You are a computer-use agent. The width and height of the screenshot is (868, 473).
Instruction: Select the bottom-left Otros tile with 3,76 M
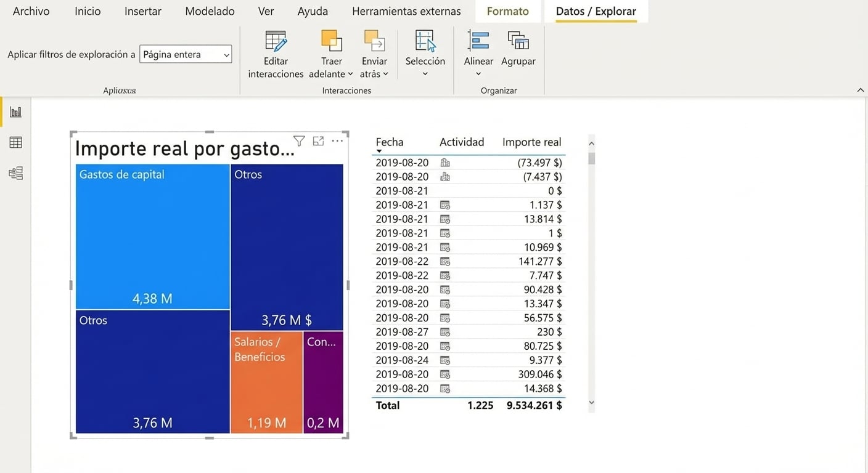pos(153,372)
